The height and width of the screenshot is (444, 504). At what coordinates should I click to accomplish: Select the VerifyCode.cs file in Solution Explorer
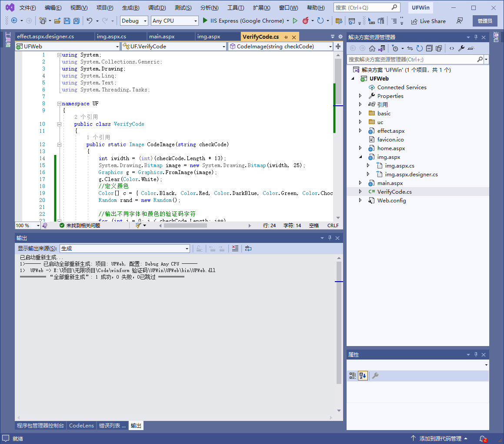(x=394, y=192)
